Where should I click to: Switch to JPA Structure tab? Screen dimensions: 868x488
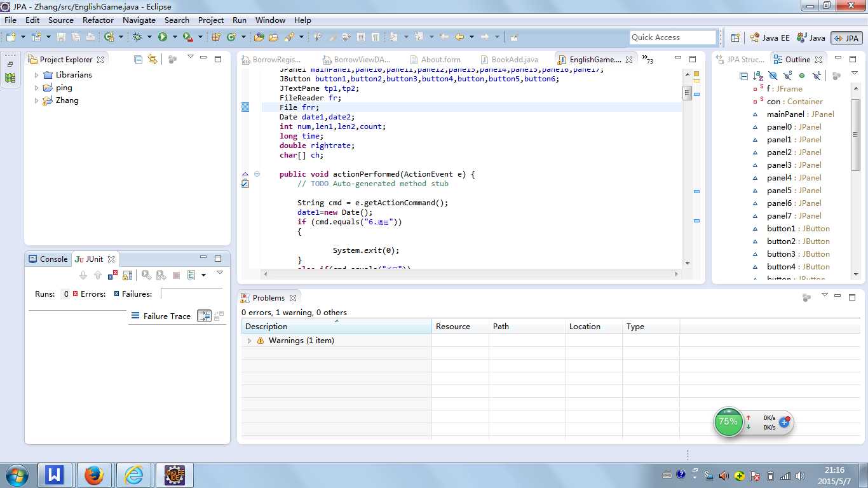(x=740, y=60)
